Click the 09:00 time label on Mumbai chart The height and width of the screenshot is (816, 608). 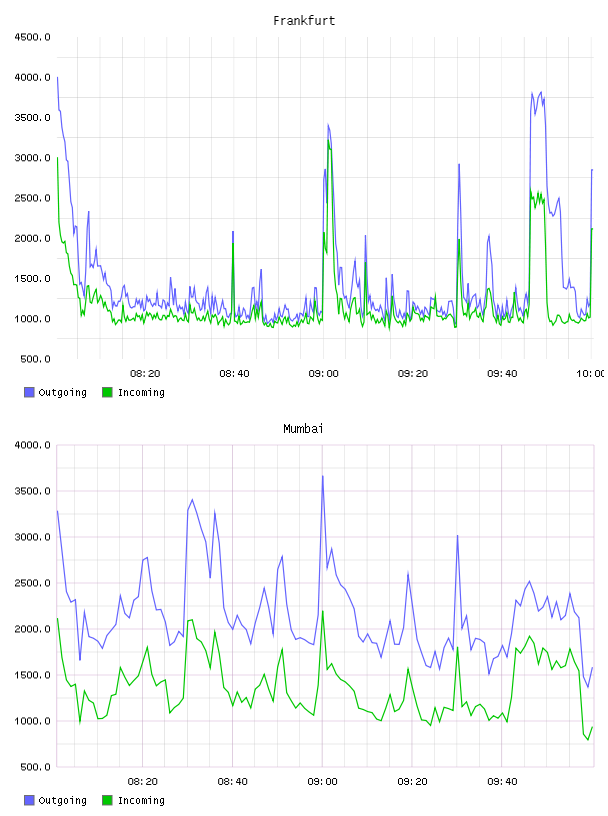(322, 782)
